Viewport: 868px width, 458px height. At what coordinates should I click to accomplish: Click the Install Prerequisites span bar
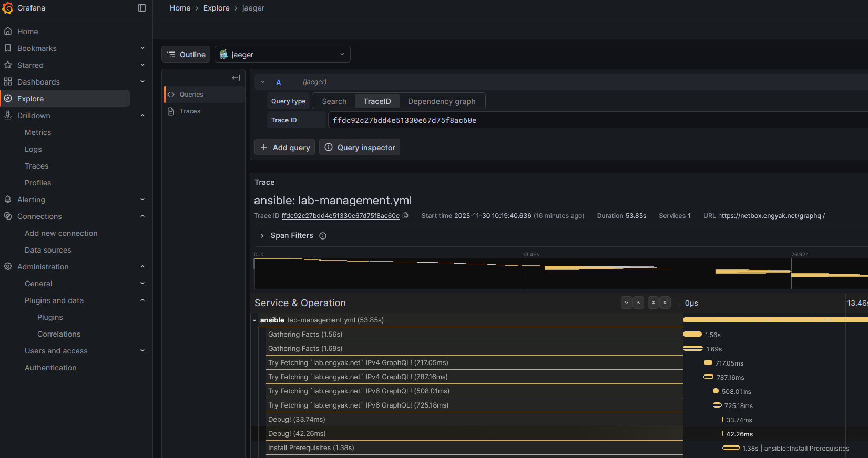tap(731, 448)
